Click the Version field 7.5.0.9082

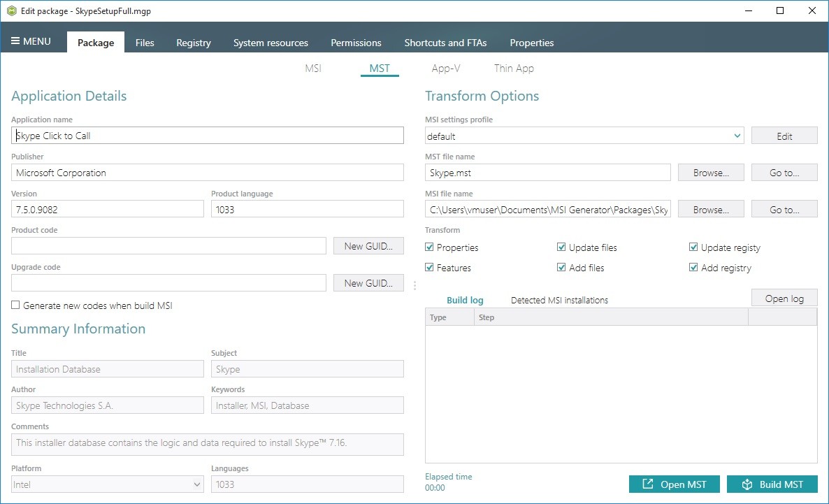[108, 210]
